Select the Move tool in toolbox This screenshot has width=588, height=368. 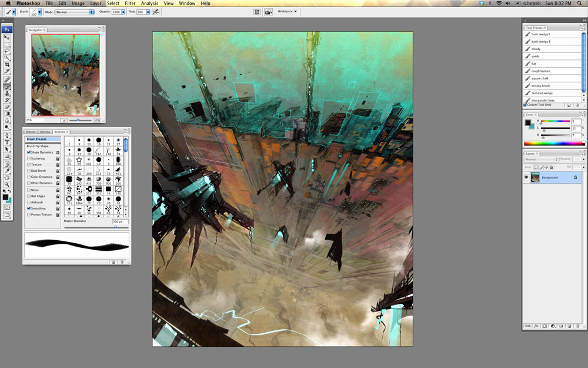[6, 37]
